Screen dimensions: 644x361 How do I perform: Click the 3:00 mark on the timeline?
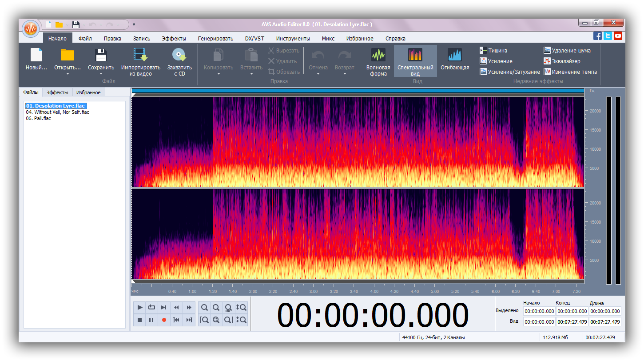pyautogui.click(x=314, y=292)
